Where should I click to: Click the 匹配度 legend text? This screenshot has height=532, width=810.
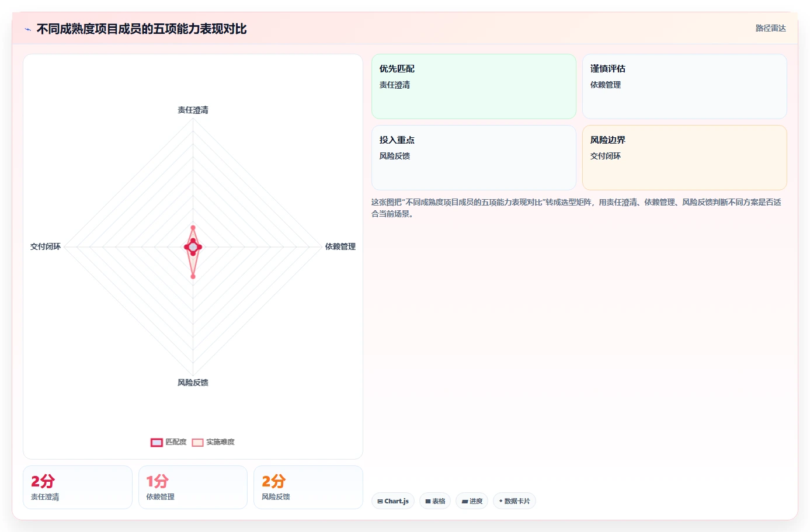click(x=176, y=442)
